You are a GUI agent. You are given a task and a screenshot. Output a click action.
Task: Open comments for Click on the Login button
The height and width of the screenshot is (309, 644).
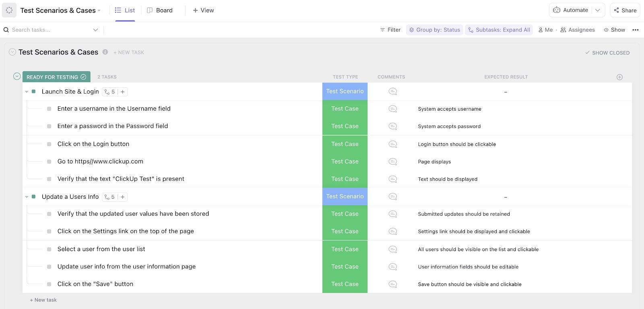(393, 144)
